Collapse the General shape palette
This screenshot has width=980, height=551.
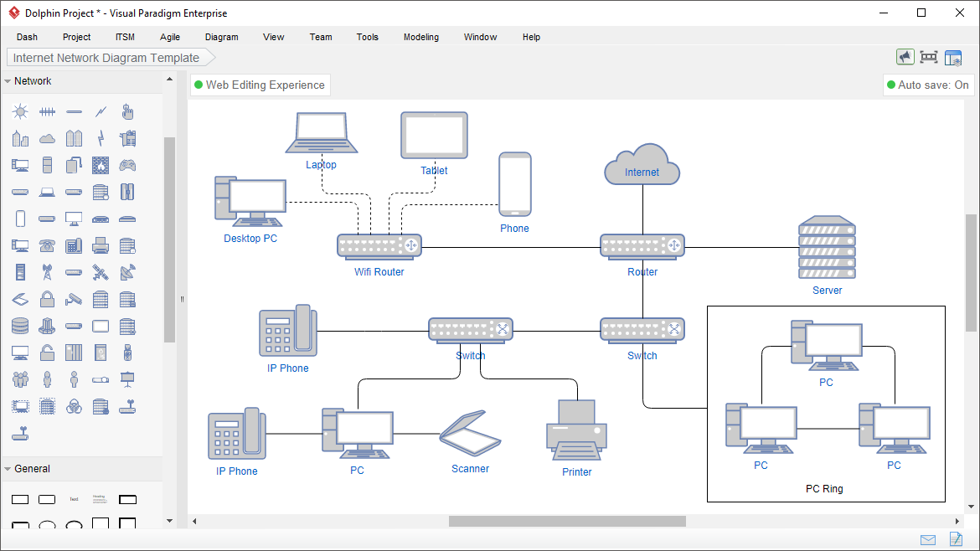[x=8, y=469]
